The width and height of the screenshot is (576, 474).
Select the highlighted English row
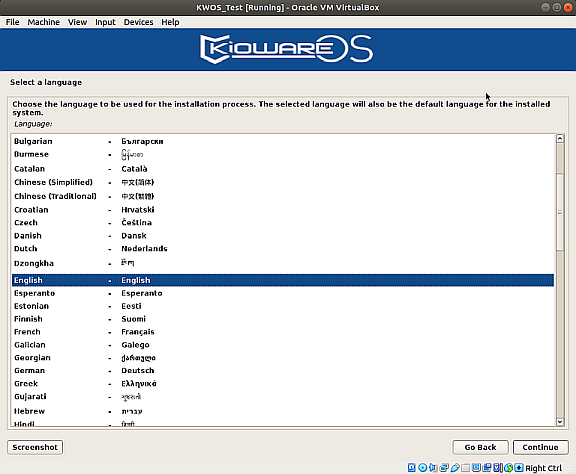click(x=282, y=280)
